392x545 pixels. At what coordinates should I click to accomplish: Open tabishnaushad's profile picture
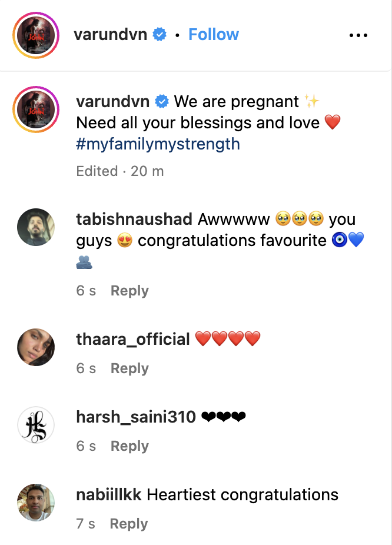click(36, 227)
